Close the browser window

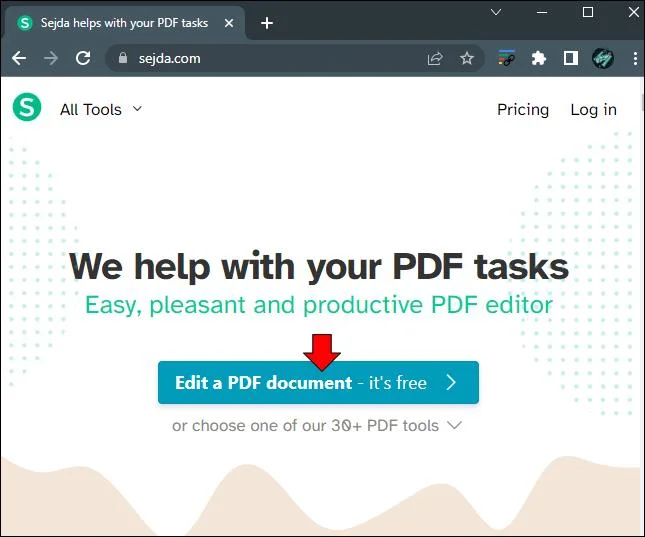[634, 12]
